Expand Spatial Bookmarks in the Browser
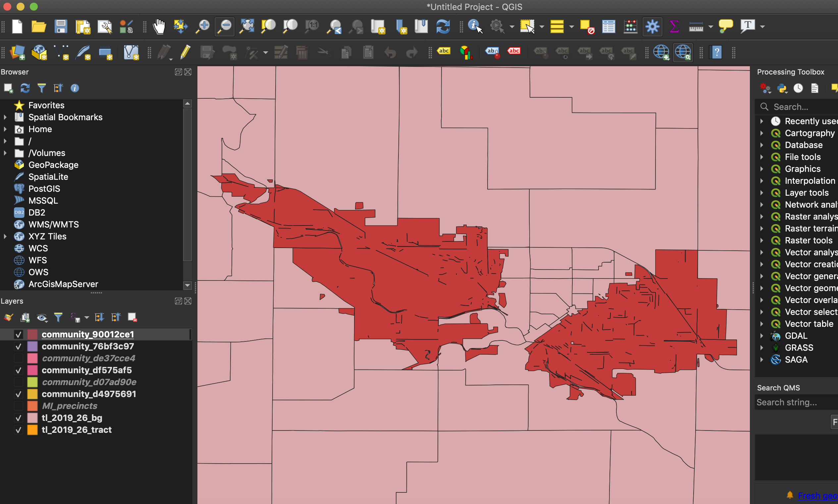This screenshot has height=504, width=838. (x=5, y=117)
